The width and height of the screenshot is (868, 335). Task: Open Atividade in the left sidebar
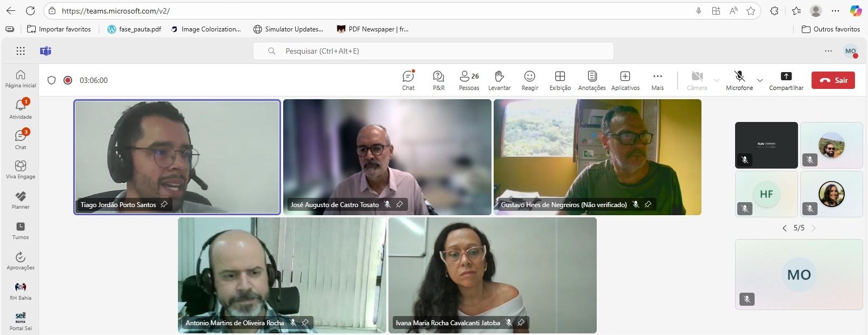point(21,108)
